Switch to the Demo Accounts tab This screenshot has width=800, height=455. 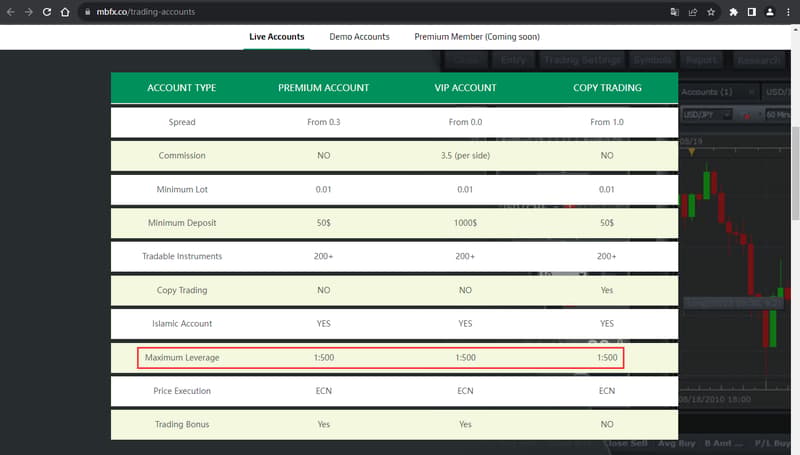pyautogui.click(x=359, y=37)
